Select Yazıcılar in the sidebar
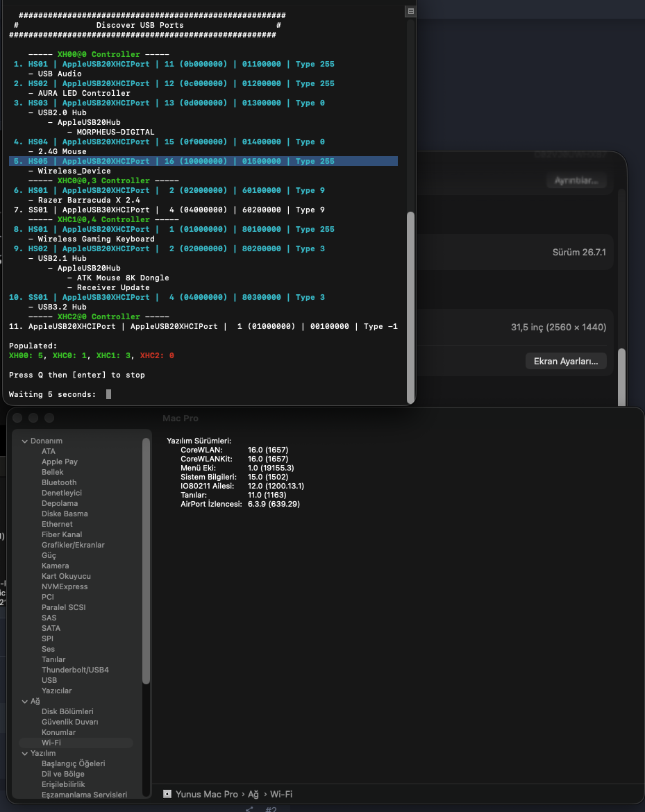The height and width of the screenshot is (812, 645). [x=56, y=691]
